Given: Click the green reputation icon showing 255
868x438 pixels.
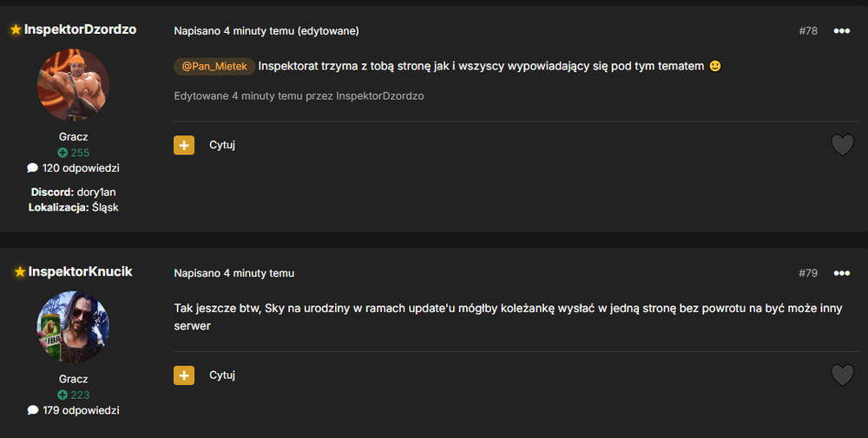Looking at the screenshot, I should point(62,153).
